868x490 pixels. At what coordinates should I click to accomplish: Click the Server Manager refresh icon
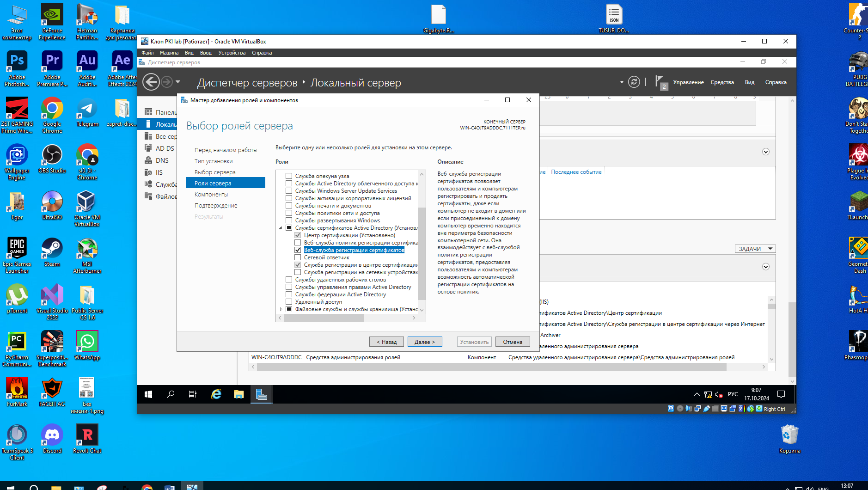[x=634, y=82]
